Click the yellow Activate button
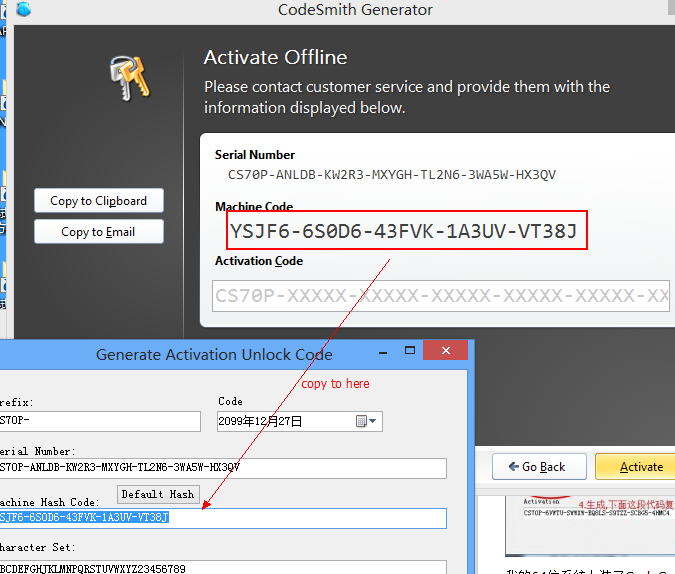675x574 pixels. point(635,467)
